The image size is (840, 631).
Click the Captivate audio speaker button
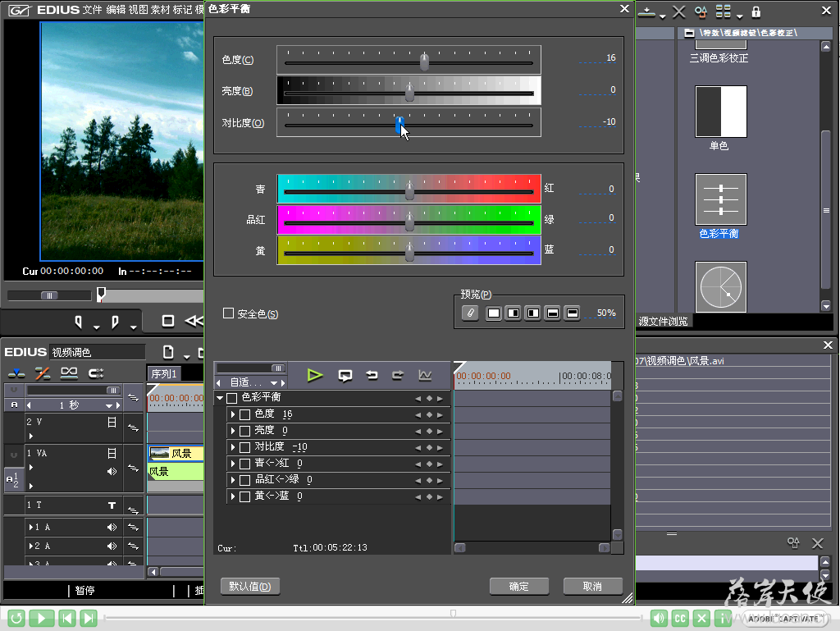(659, 619)
